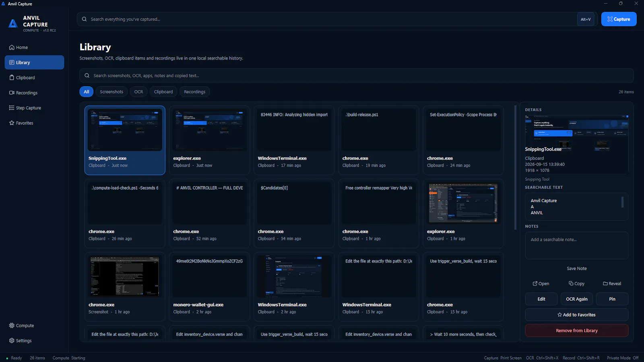Open chrome.exe 15 hr ago card

point(463,287)
